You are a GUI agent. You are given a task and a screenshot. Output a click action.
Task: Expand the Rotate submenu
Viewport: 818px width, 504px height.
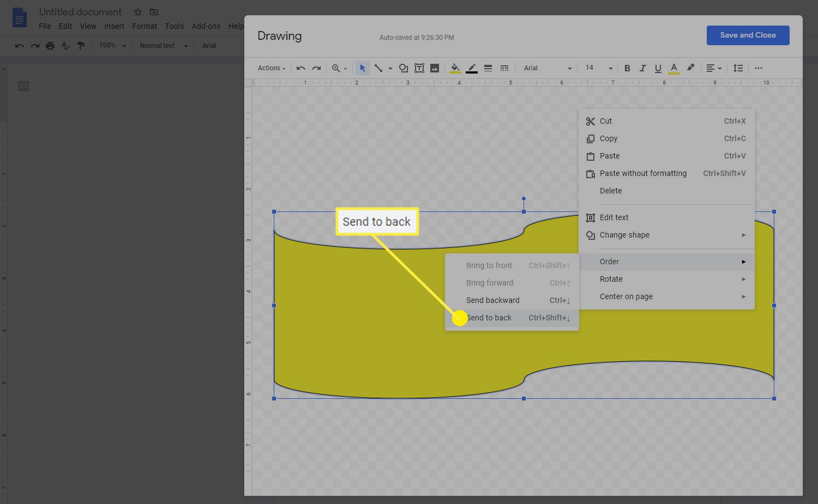(x=666, y=279)
